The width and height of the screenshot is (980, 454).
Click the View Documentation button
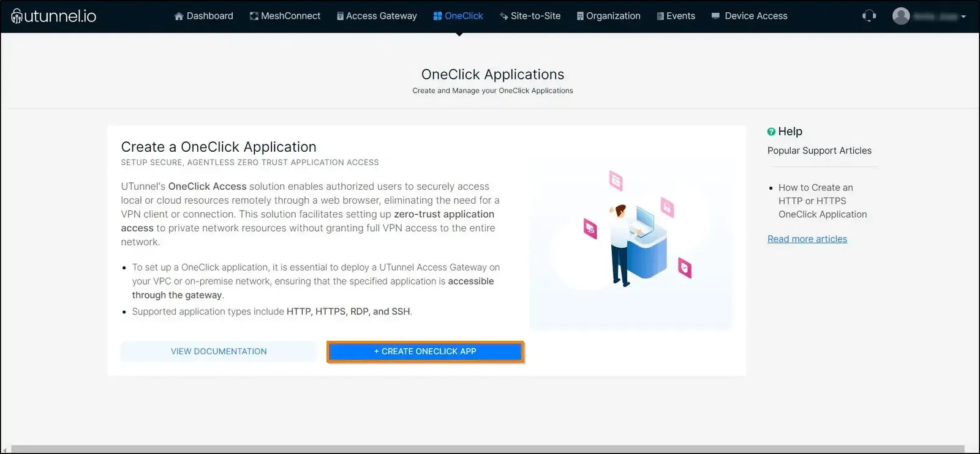click(x=219, y=351)
